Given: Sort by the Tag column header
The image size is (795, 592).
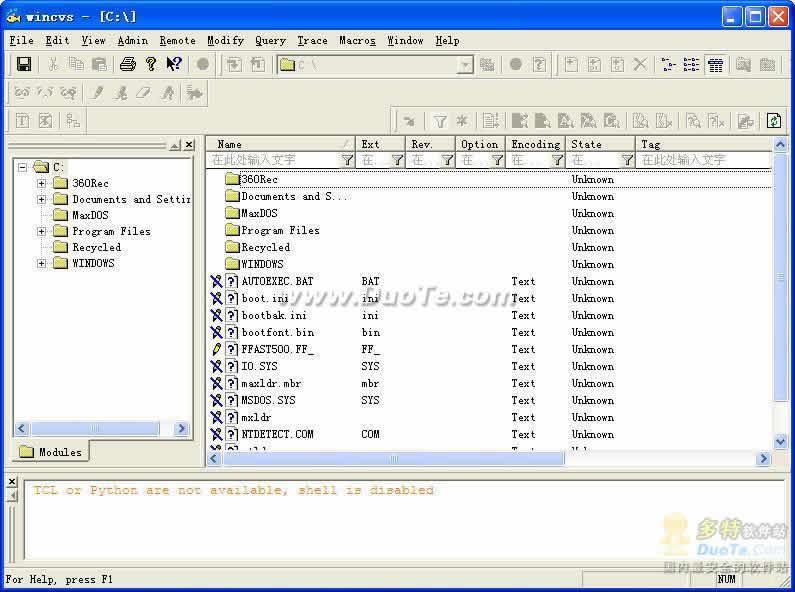Looking at the screenshot, I should point(704,144).
